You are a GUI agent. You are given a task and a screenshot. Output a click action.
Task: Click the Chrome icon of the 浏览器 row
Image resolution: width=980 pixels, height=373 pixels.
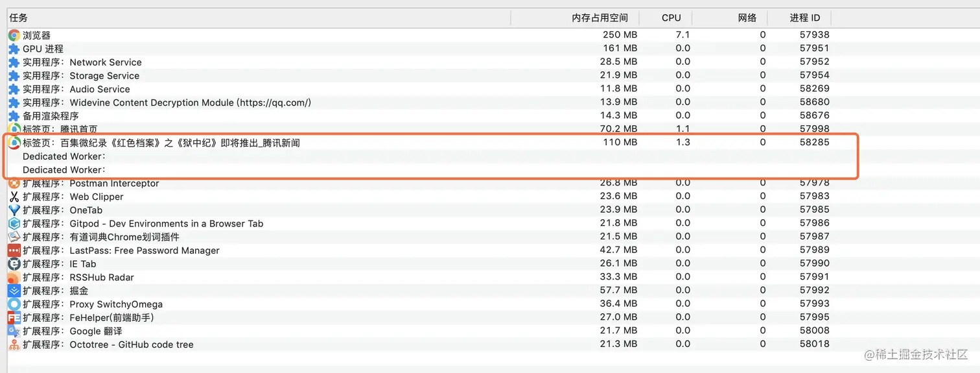[x=14, y=35]
